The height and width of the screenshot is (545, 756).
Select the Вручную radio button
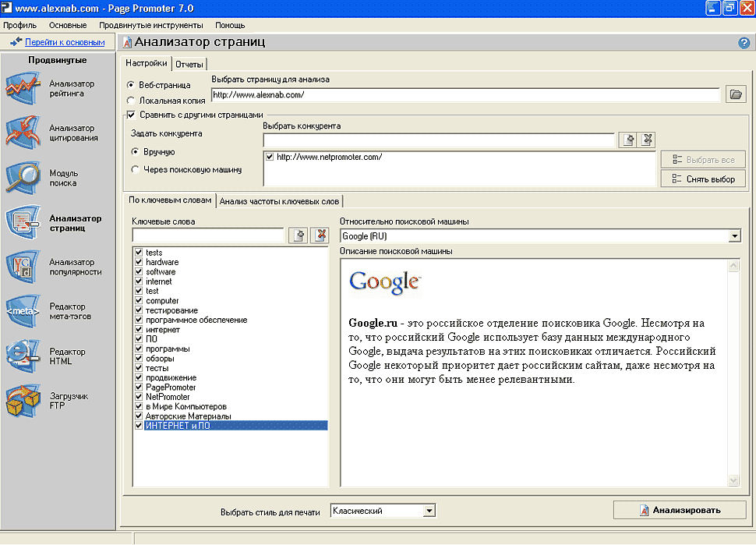click(136, 151)
